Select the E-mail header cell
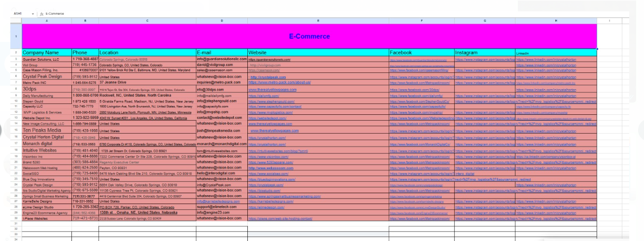The height and width of the screenshot is (241, 644). [222, 52]
